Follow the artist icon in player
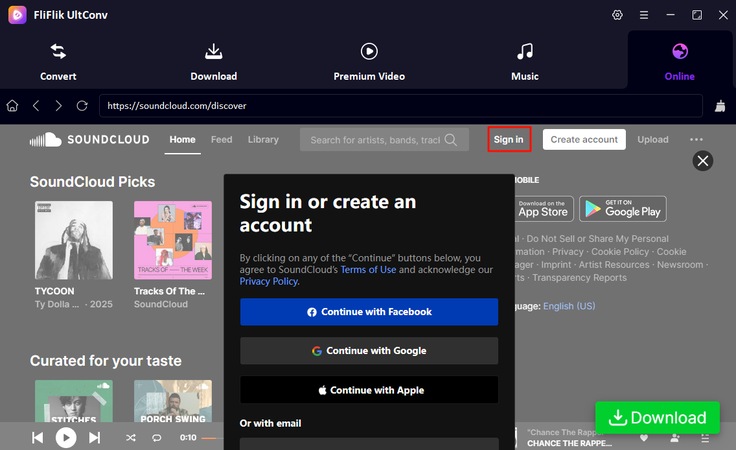Viewport: 736px width, 450px height. coord(675,438)
